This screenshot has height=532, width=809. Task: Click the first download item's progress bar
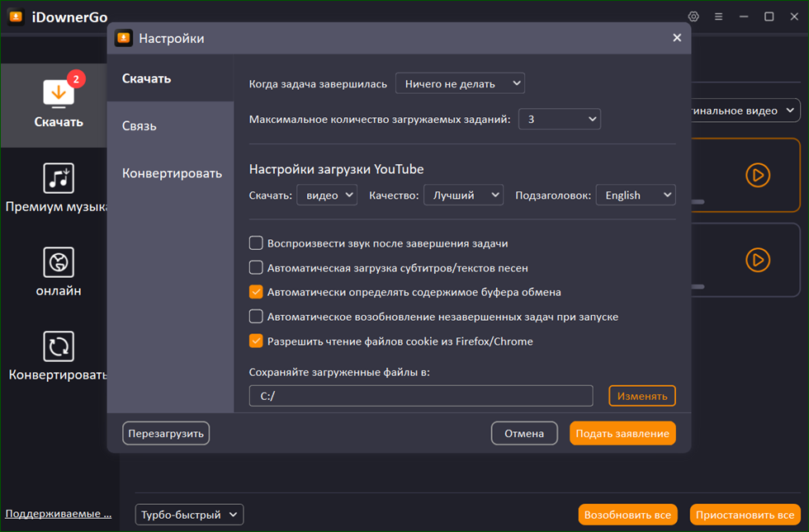698,202
